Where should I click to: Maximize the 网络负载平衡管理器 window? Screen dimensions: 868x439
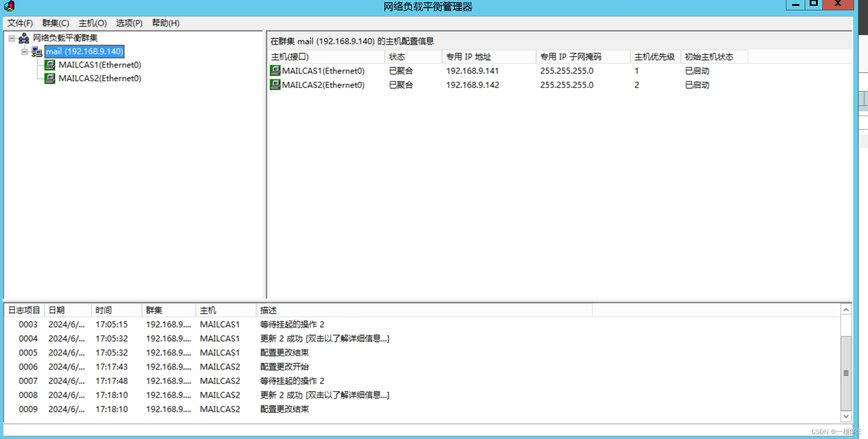[x=814, y=4]
